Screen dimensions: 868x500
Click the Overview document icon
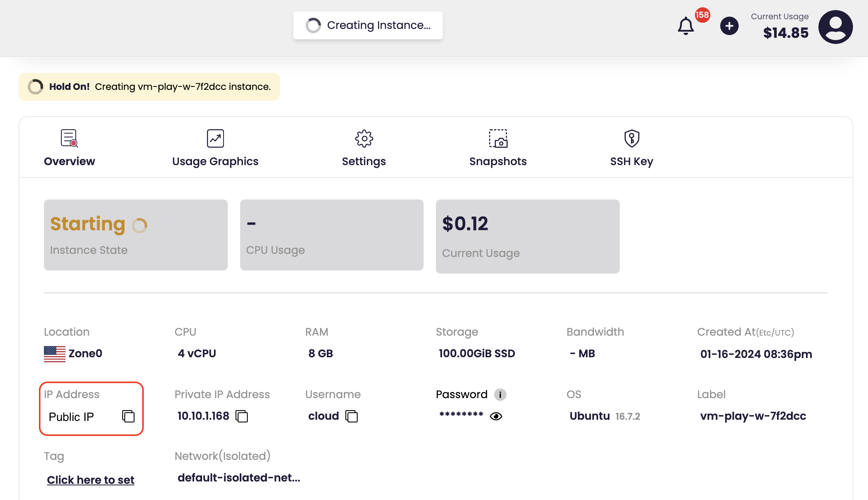(69, 138)
